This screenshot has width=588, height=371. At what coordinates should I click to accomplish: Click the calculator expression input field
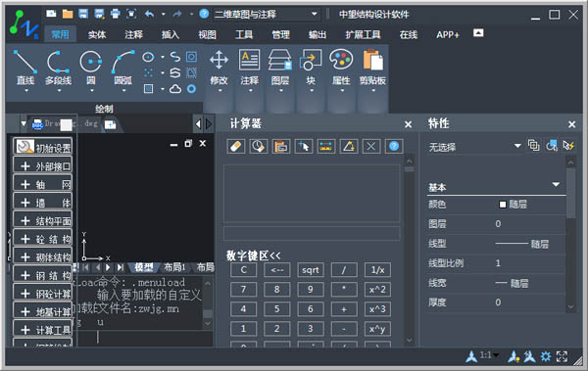(x=312, y=233)
